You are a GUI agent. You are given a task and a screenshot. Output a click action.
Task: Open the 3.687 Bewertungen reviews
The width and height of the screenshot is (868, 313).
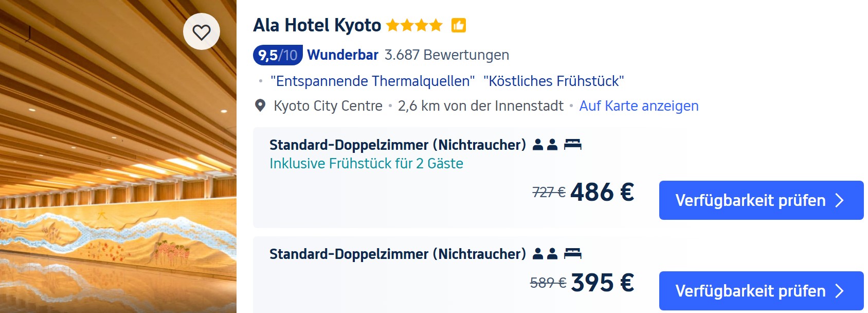click(x=446, y=55)
